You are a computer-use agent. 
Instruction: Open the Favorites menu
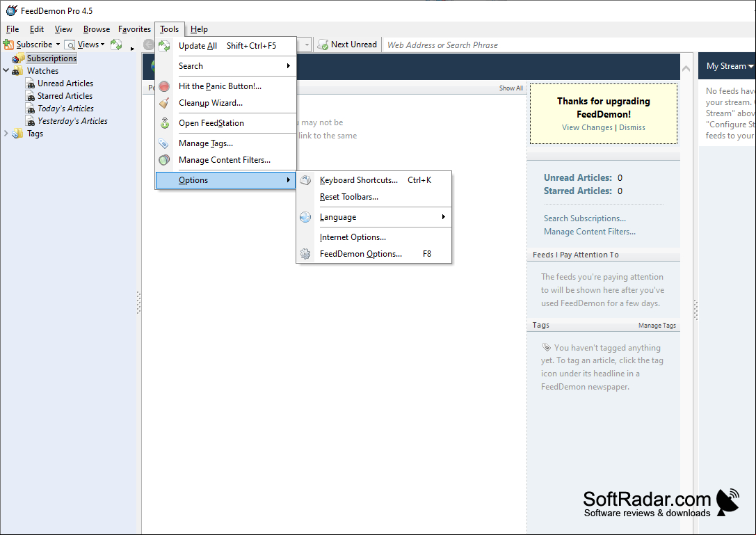click(134, 29)
